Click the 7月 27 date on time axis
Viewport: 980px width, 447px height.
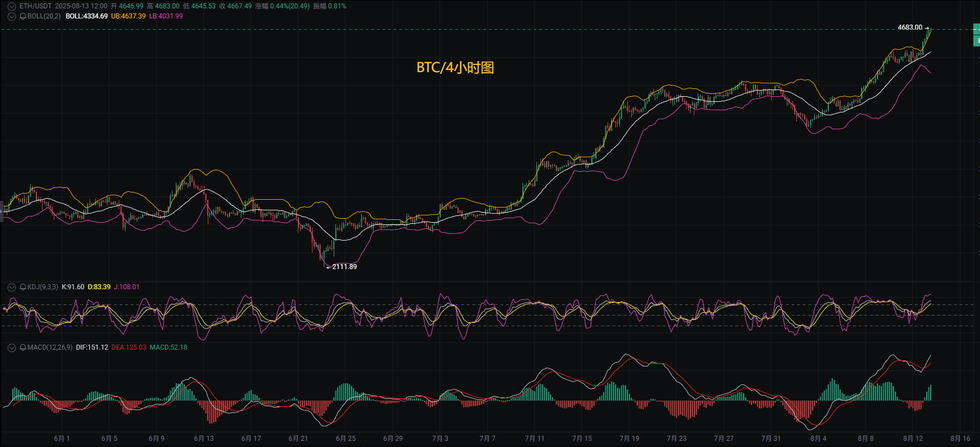(x=724, y=439)
